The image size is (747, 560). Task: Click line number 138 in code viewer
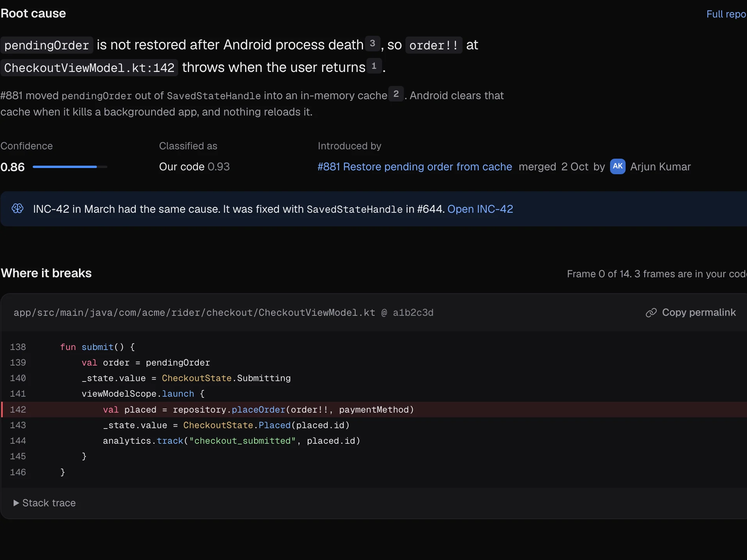pyautogui.click(x=18, y=347)
